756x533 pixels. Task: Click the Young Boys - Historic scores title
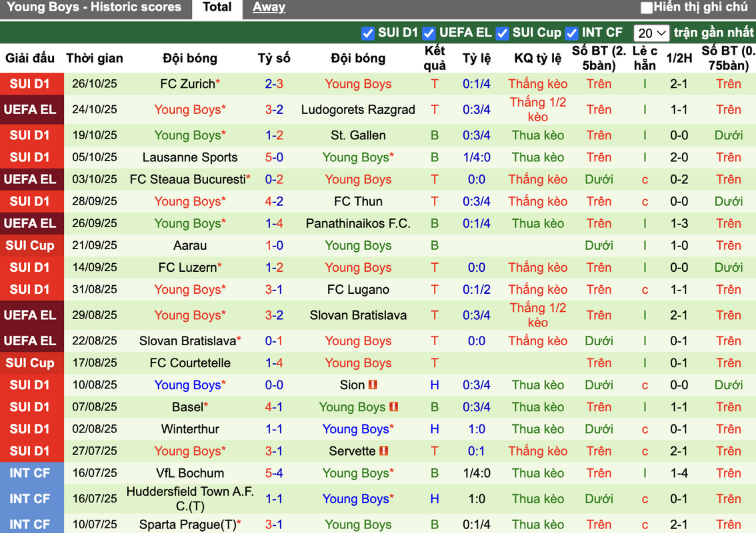94,7
